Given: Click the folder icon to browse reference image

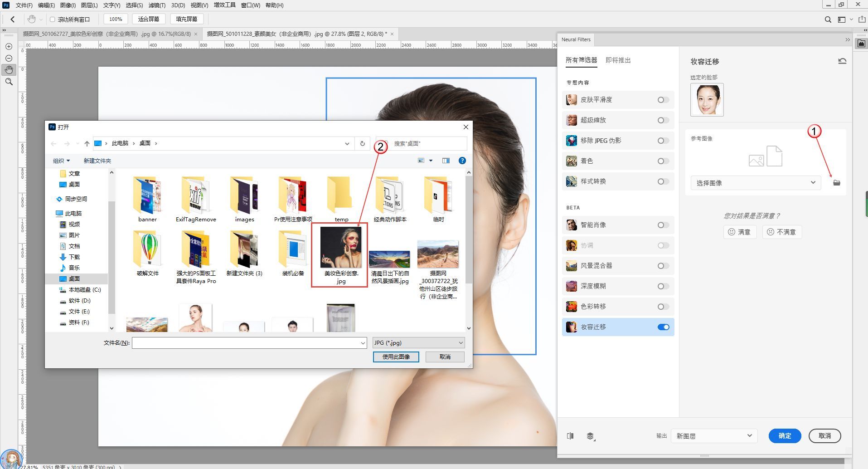Looking at the screenshot, I should click(x=836, y=183).
